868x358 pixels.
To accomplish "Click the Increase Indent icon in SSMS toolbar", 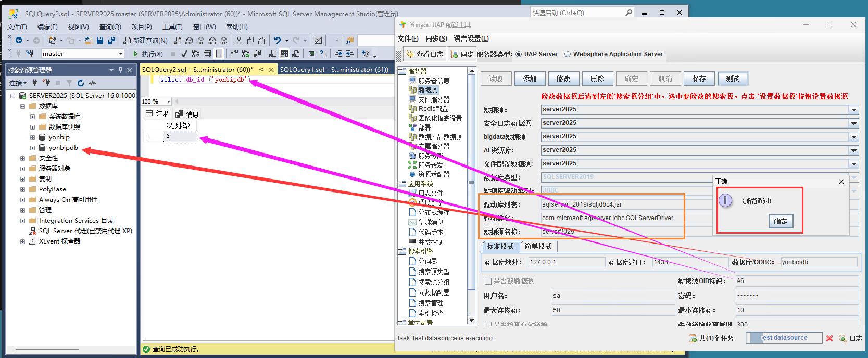I will pos(350,54).
